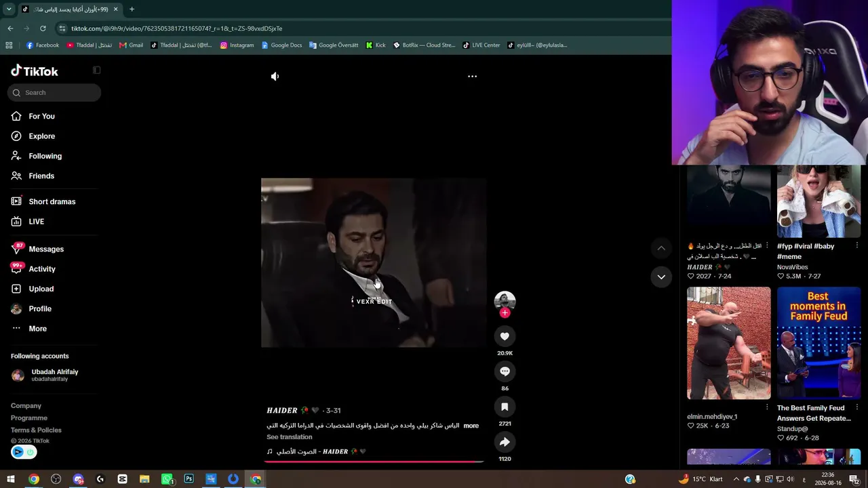This screenshot has height=488, width=868.
Task: Open the elmin.mehdiyev_1 video thumbnail
Action: pos(729,344)
